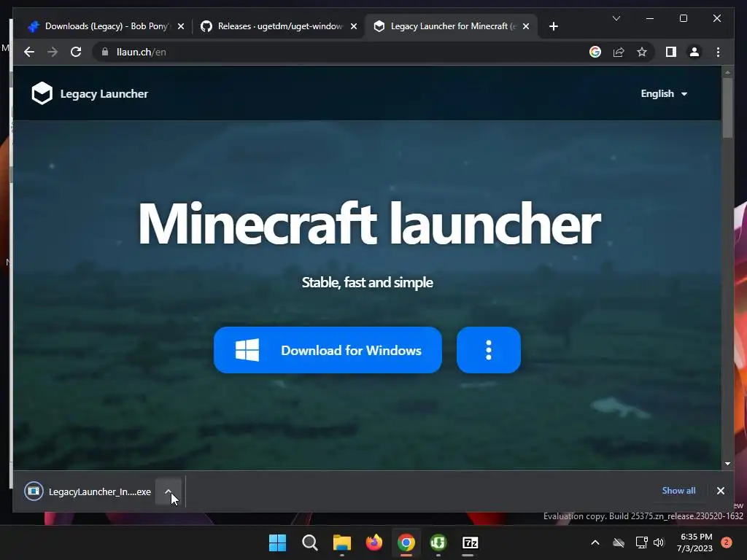
Task: Click the LegacyLauncher exe download file icon
Action: click(34, 491)
